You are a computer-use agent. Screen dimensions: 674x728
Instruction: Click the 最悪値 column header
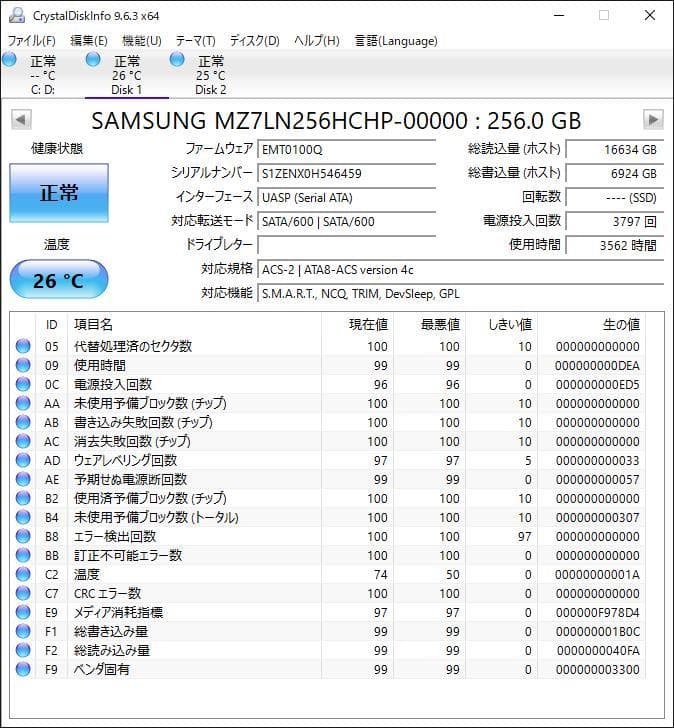tap(429, 325)
